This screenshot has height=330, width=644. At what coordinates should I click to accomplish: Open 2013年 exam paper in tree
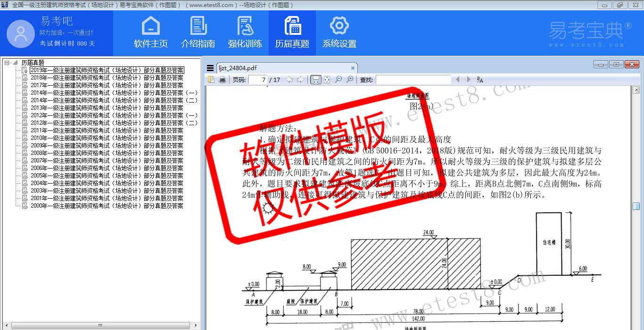(107, 108)
